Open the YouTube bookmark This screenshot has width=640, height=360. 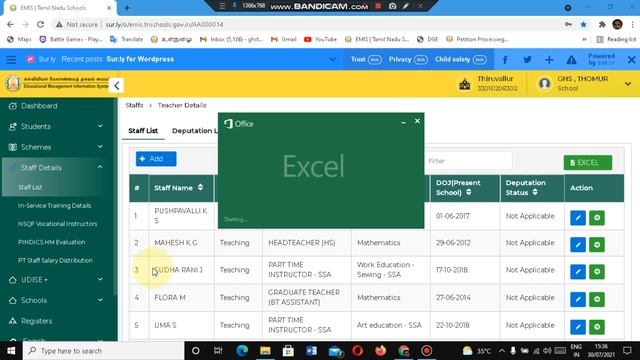[320, 39]
